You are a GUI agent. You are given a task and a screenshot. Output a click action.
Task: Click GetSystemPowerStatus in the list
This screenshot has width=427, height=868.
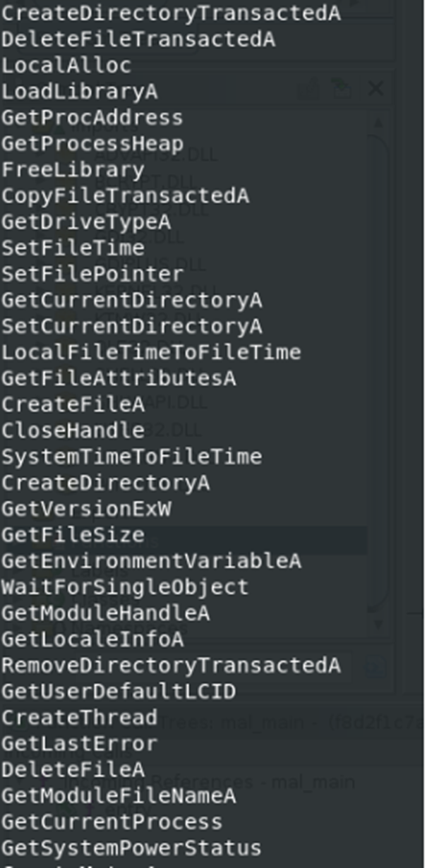[131, 849]
